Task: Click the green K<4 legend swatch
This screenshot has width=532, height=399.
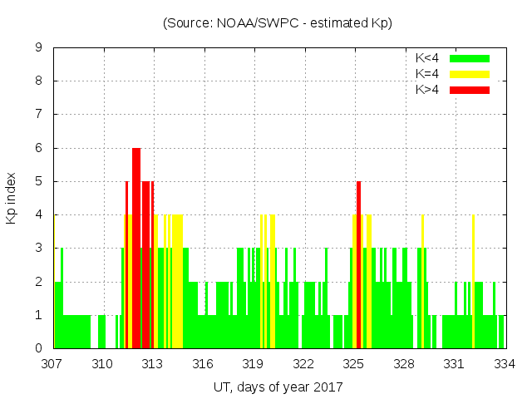Action: tap(470, 58)
